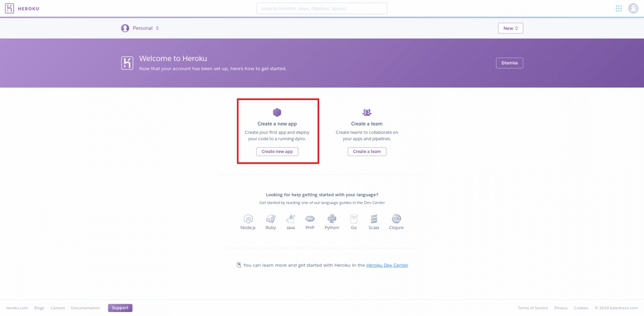The image size is (644, 316).
Task: Dismiss the welcome banner
Action: tap(510, 63)
